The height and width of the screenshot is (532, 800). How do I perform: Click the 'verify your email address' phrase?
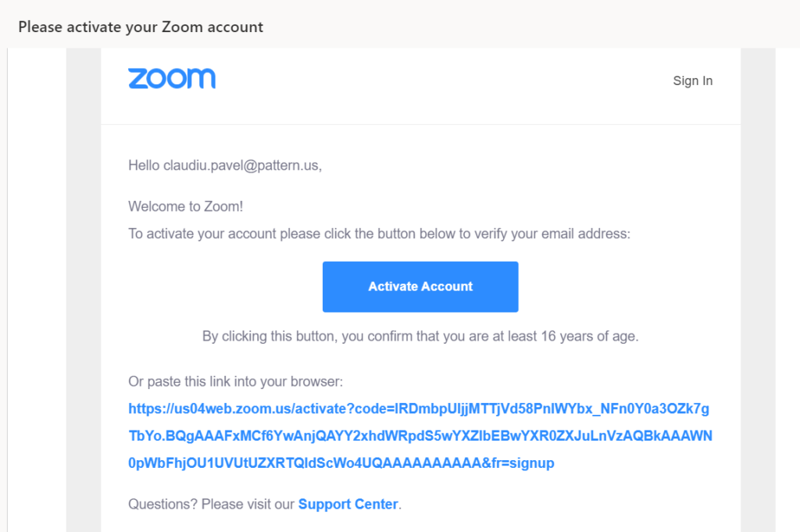pos(552,234)
